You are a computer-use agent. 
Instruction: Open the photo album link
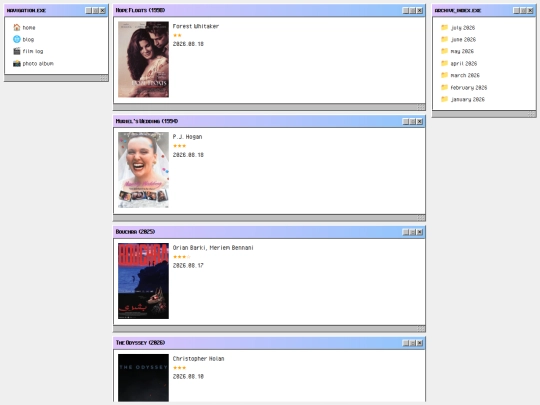click(x=38, y=64)
